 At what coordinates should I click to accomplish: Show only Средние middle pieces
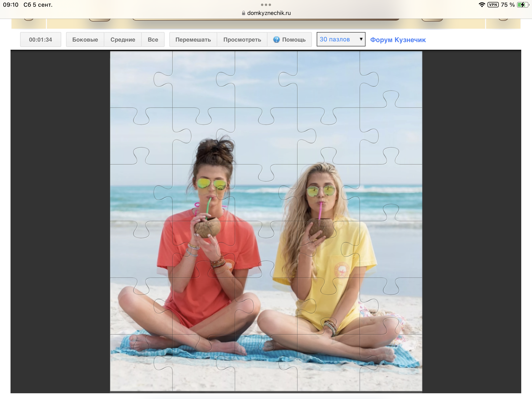click(x=123, y=39)
